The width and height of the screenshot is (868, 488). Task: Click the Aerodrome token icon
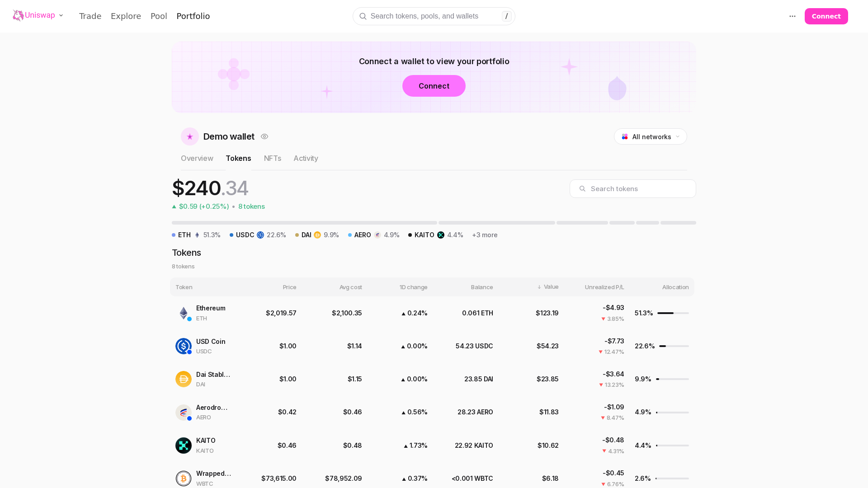pos(184,413)
